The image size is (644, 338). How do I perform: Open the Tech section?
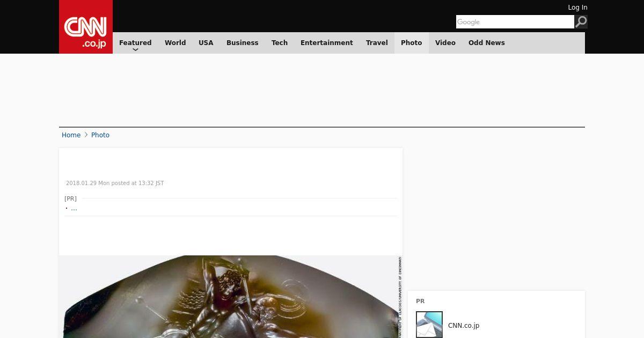pyautogui.click(x=280, y=43)
